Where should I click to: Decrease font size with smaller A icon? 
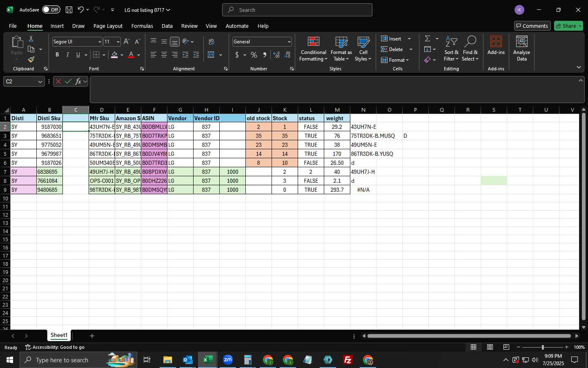tap(137, 42)
